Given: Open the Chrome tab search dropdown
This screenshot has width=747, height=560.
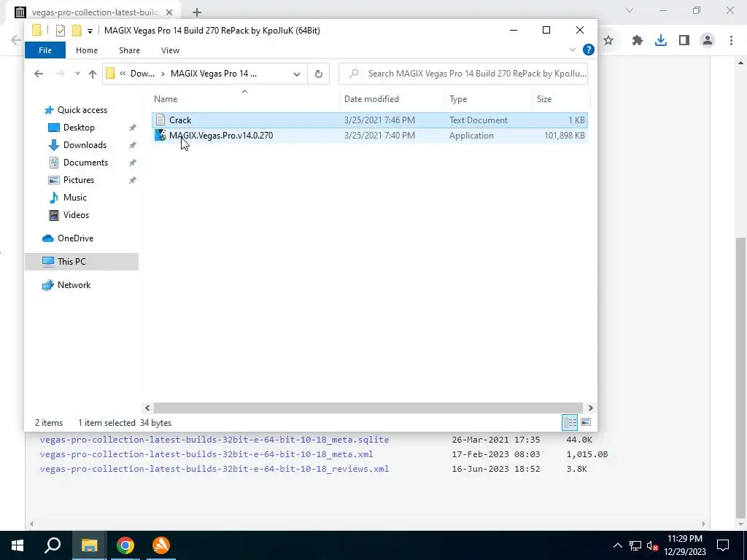Looking at the screenshot, I should coord(630,10).
